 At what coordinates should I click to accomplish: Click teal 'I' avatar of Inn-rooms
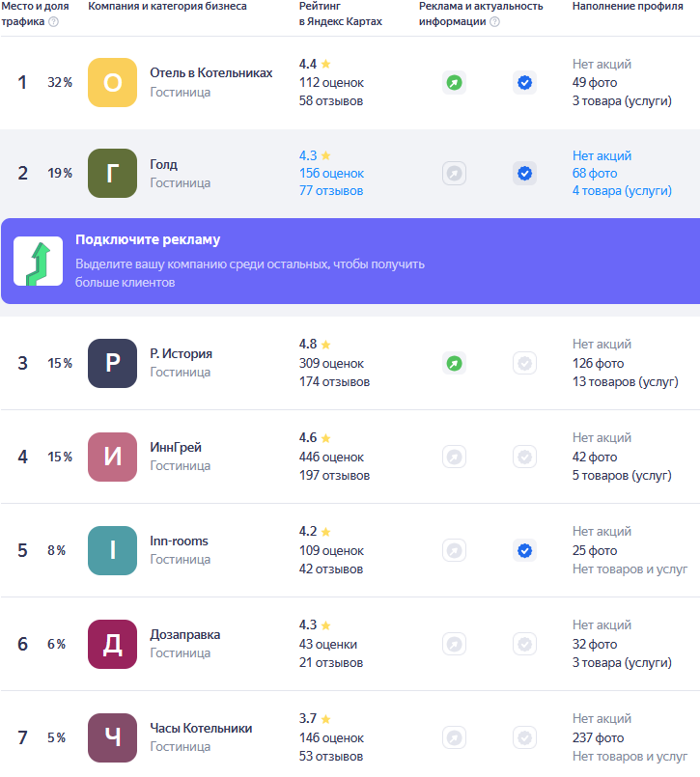click(112, 550)
